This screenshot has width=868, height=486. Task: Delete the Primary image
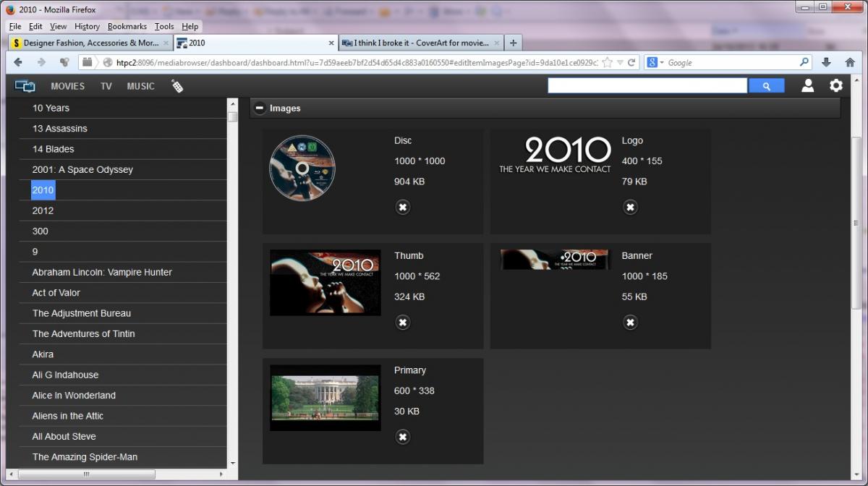coord(403,437)
